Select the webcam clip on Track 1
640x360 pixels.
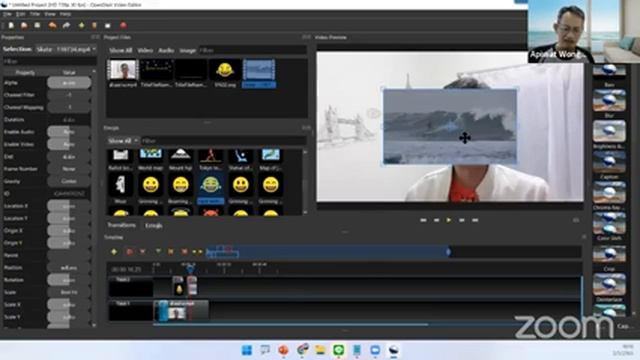click(x=181, y=311)
